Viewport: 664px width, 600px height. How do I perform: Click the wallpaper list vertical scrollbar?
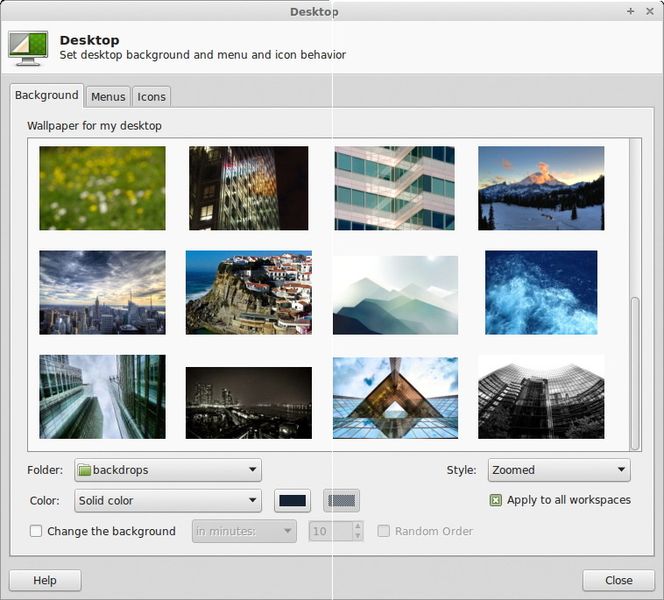[x=636, y=370]
